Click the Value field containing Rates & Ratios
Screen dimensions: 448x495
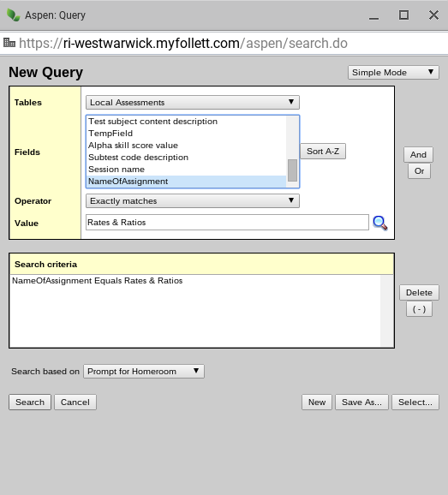pyautogui.click(x=227, y=223)
